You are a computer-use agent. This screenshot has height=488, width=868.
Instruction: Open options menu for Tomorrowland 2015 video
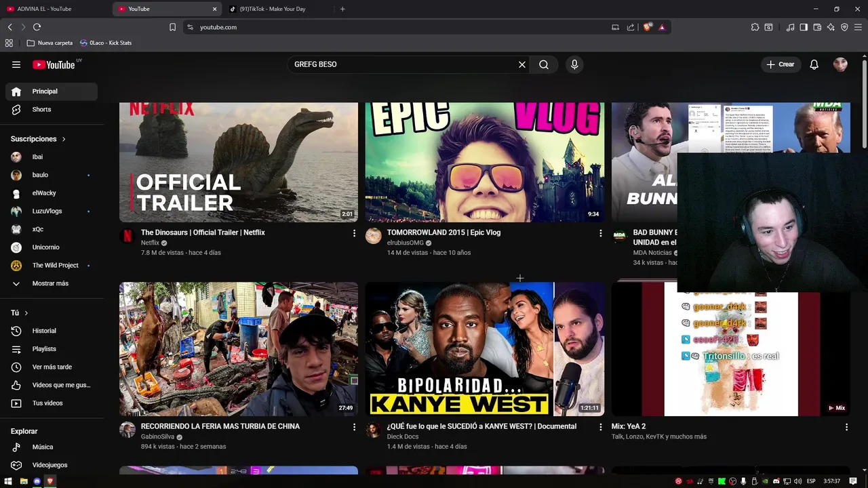coord(600,233)
